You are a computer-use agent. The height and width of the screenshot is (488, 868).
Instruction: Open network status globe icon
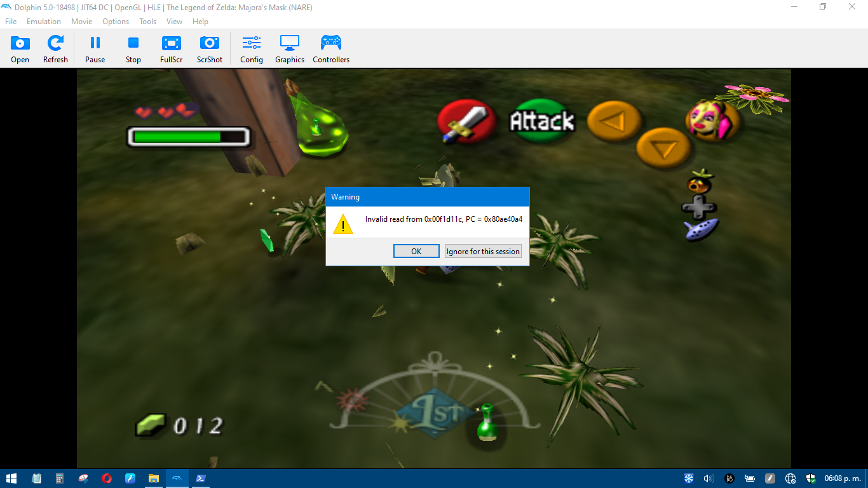(x=790, y=478)
